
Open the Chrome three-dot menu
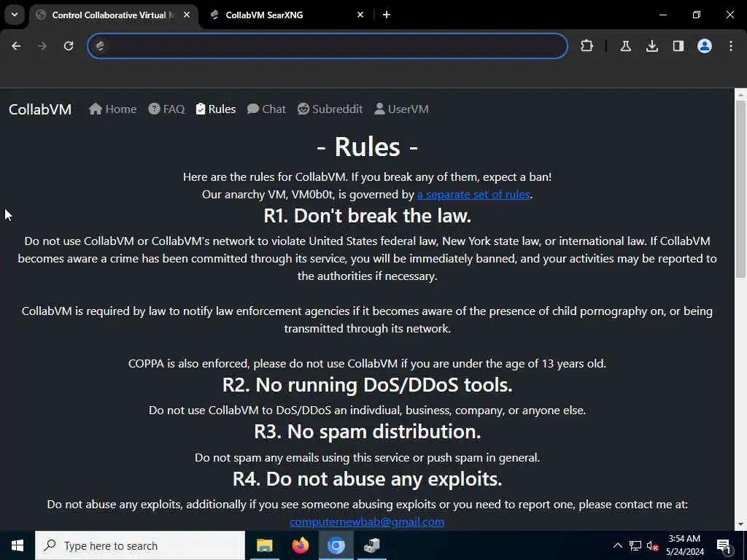click(x=731, y=46)
